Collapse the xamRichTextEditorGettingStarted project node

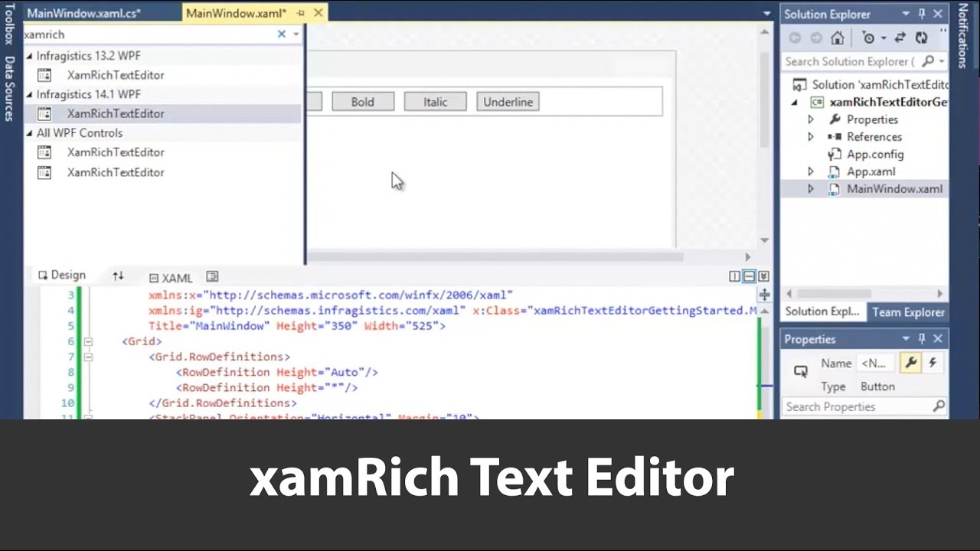pyautogui.click(x=794, y=102)
